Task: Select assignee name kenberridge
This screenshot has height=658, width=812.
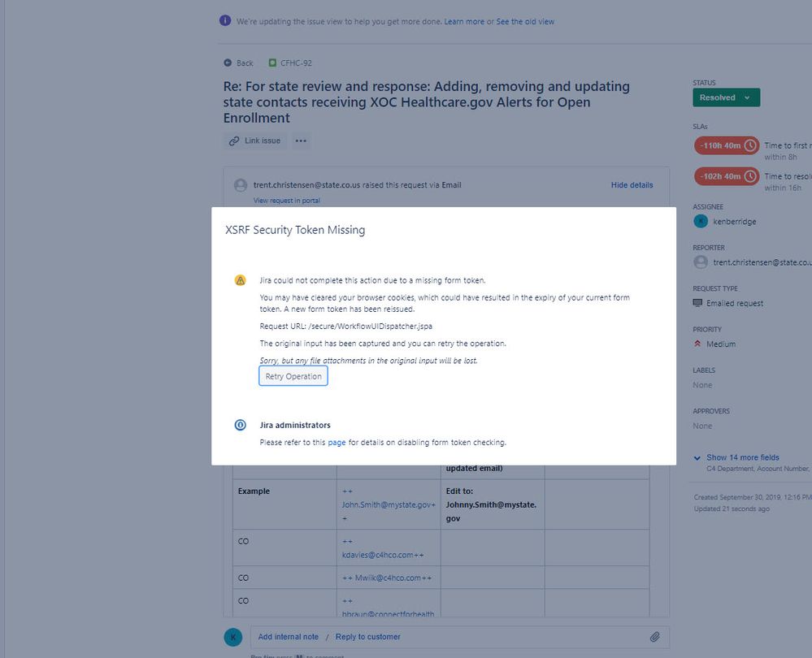Action: [x=734, y=222]
